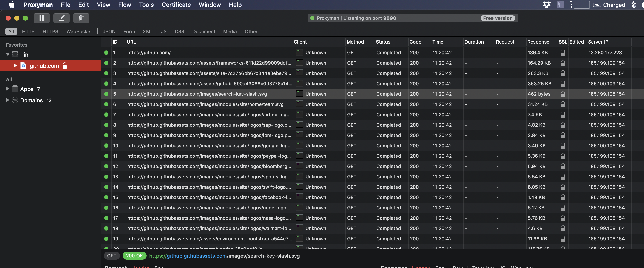Viewport: 644px width, 268px height.
Task: Click the github.com favorite lock icon
Action: pyautogui.click(x=65, y=66)
